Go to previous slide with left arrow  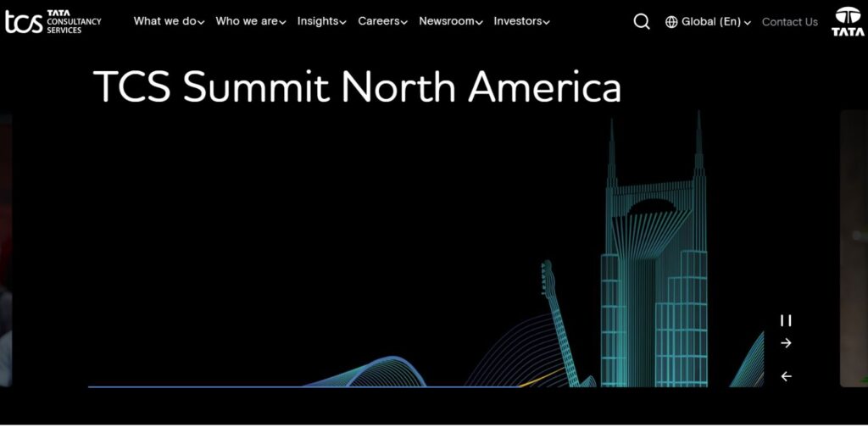coord(786,376)
